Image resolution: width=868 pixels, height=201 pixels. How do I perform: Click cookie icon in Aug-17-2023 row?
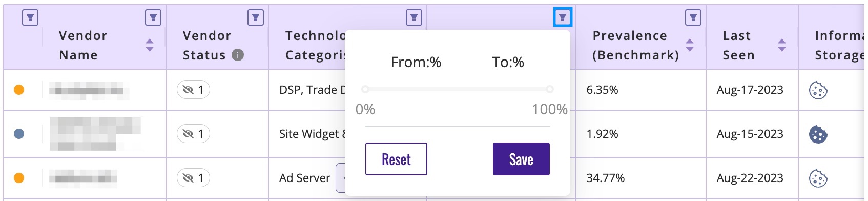[x=818, y=90]
